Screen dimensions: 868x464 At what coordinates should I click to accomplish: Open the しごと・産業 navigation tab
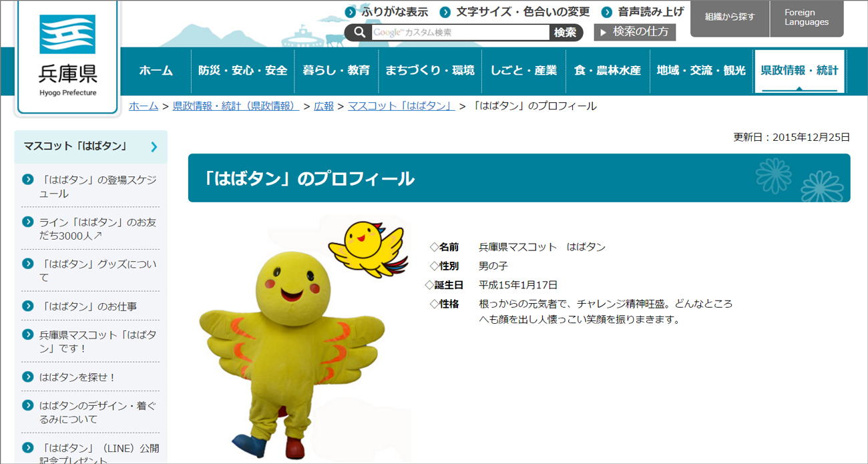[523, 70]
